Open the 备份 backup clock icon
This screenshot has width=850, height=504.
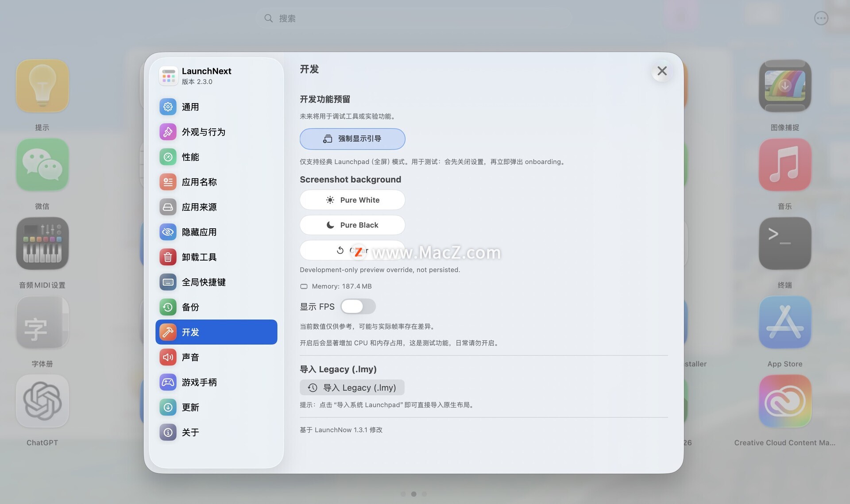click(x=168, y=307)
